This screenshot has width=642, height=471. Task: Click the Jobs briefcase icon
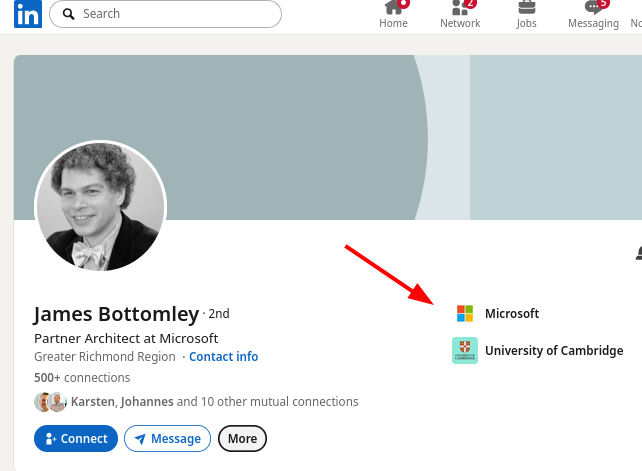click(527, 7)
